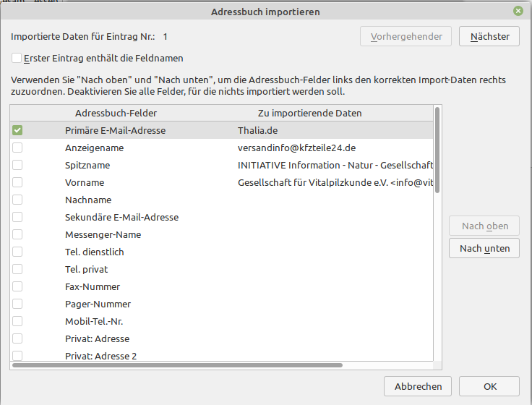Enable the Vorname field checkbox
532x405 pixels.
pos(17,182)
